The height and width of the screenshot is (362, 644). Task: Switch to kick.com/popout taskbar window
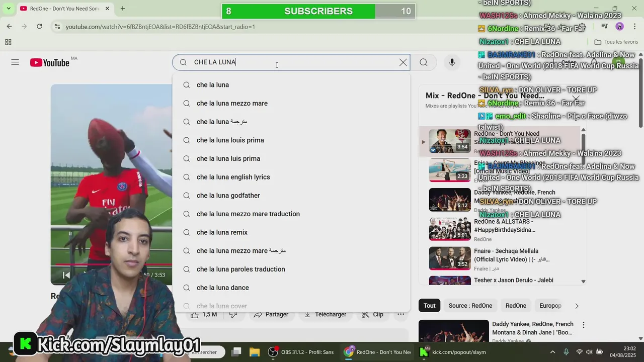pyautogui.click(x=453, y=352)
